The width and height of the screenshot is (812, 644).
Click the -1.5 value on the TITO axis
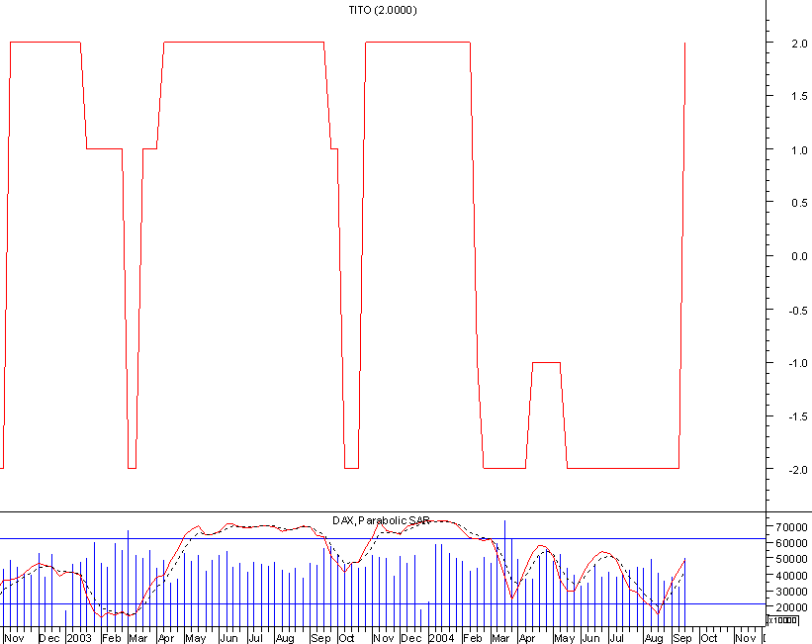pyautogui.click(x=797, y=417)
